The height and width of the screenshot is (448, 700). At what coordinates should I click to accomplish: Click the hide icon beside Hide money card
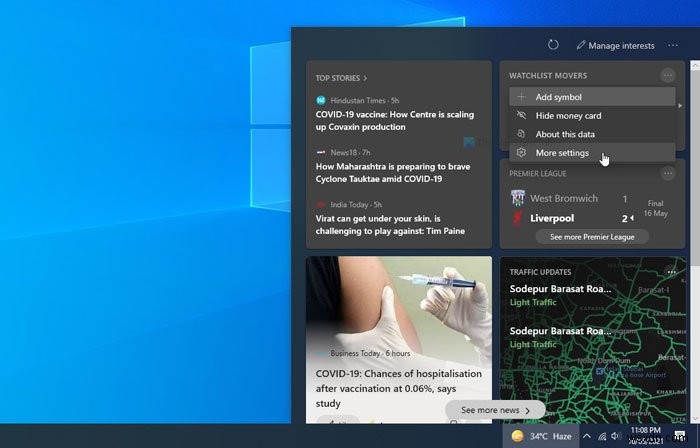(x=521, y=115)
